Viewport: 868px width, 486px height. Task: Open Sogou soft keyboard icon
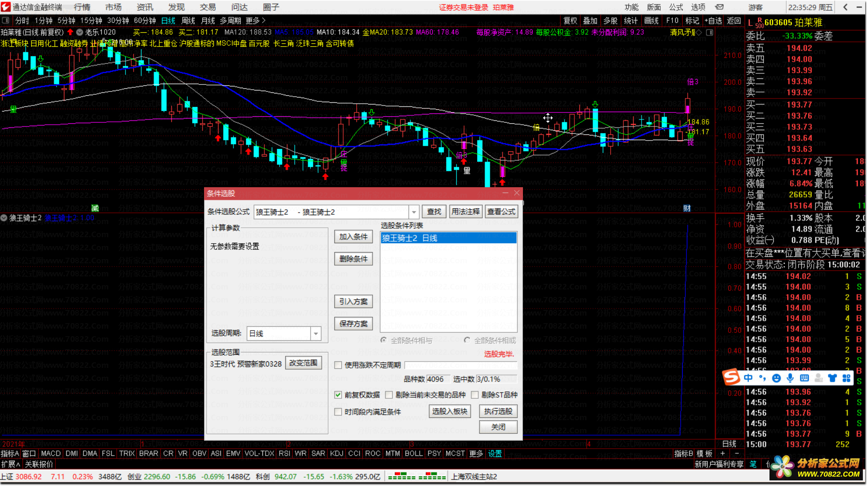(x=804, y=378)
